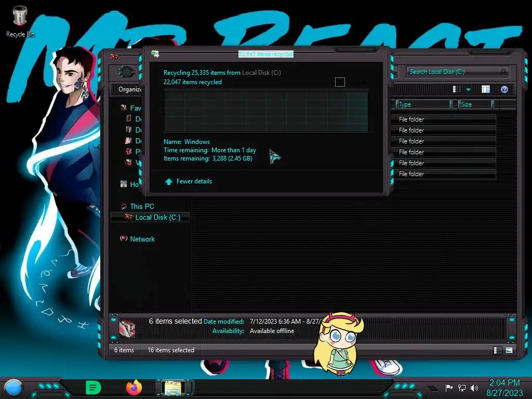
Task: Select the fourth File folder row
Action: pyautogui.click(x=444, y=152)
